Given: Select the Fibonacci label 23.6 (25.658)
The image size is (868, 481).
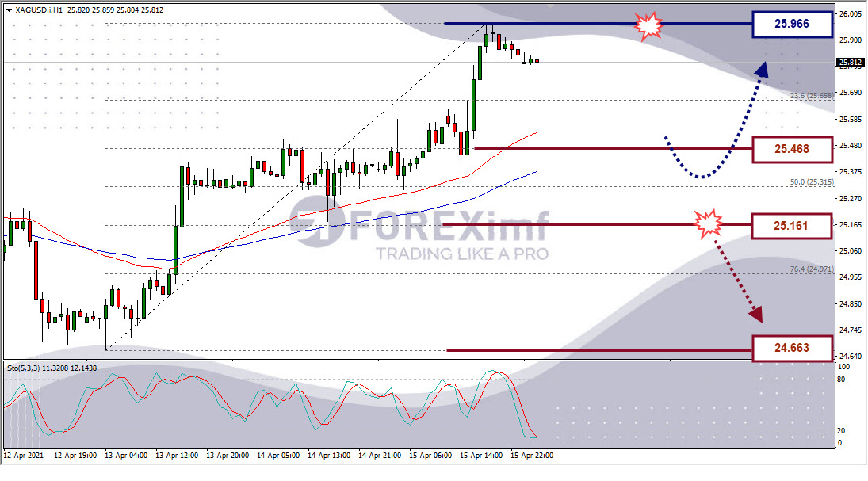Looking at the screenshot, I should pyautogui.click(x=812, y=96).
